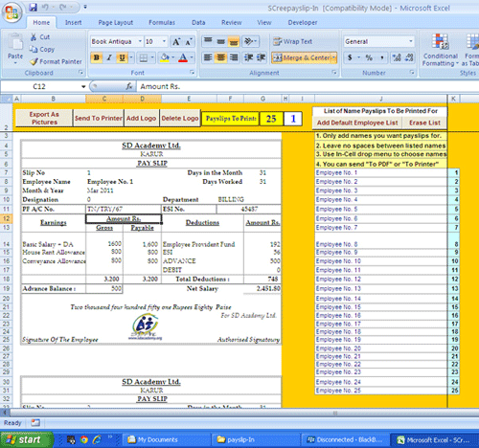The image size is (479, 448).
Task: Open the font size dropdown
Action: tap(164, 41)
